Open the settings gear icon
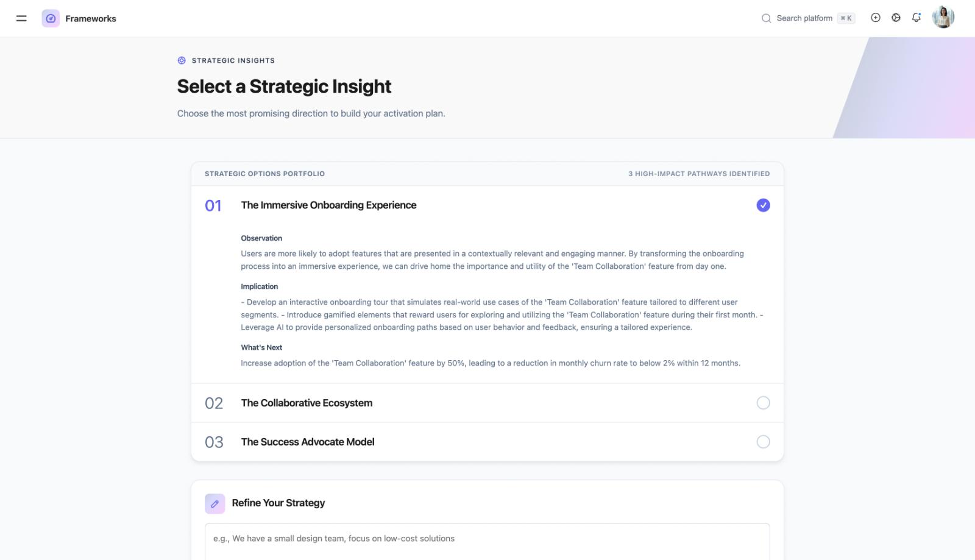975x560 pixels. (x=896, y=18)
